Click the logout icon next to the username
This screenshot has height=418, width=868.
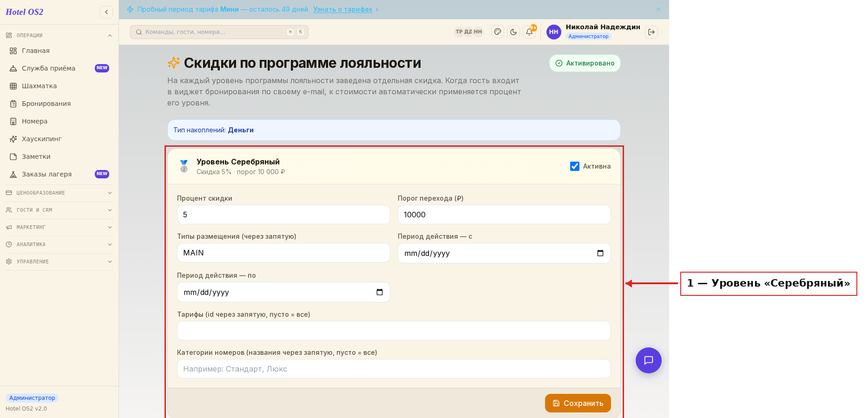click(651, 32)
